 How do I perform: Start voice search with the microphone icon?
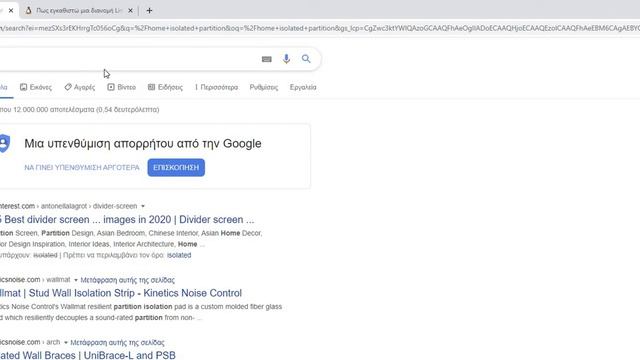pos(287,59)
